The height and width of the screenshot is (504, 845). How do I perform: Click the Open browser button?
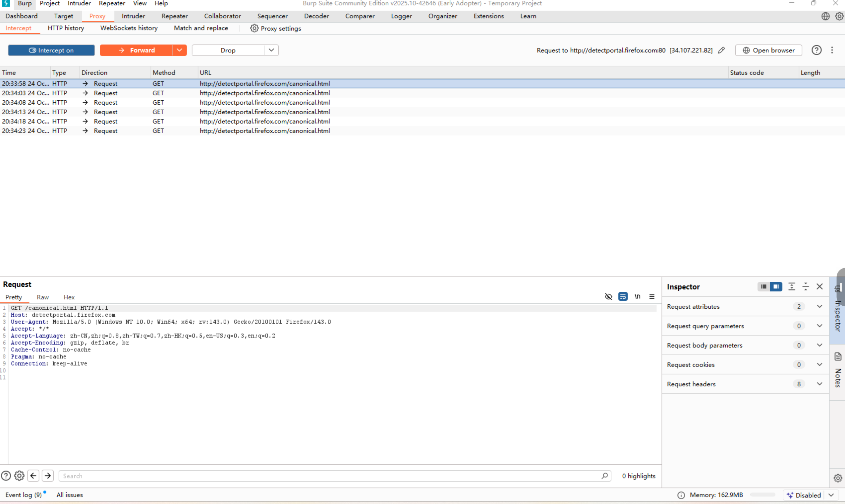coord(768,50)
